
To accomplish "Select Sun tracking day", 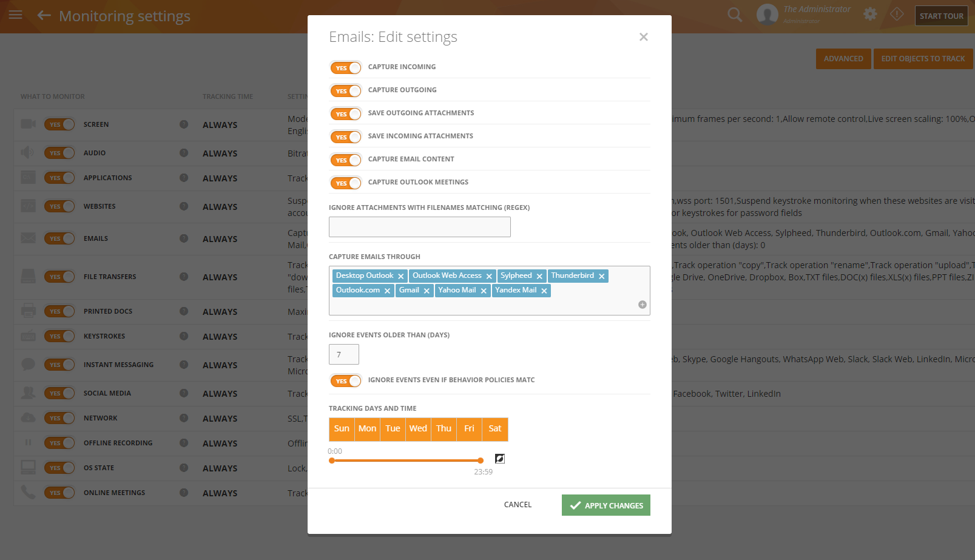I will pos(342,429).
